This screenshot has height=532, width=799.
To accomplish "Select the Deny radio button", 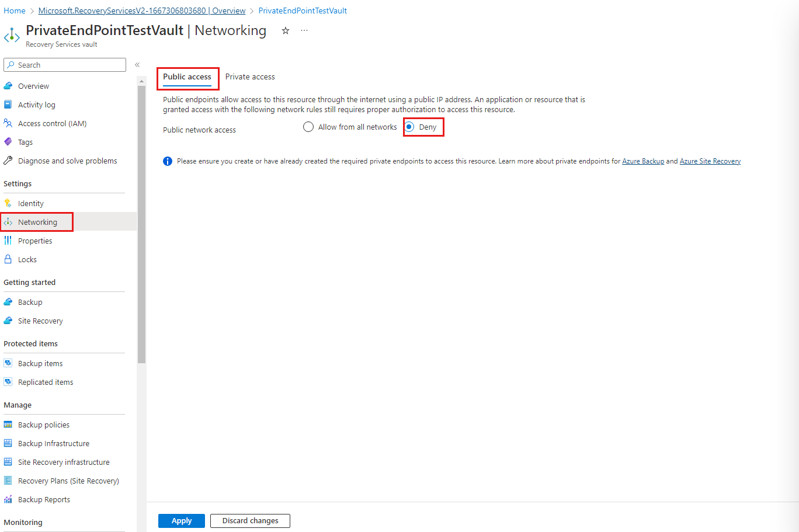I will click(409, 127).
